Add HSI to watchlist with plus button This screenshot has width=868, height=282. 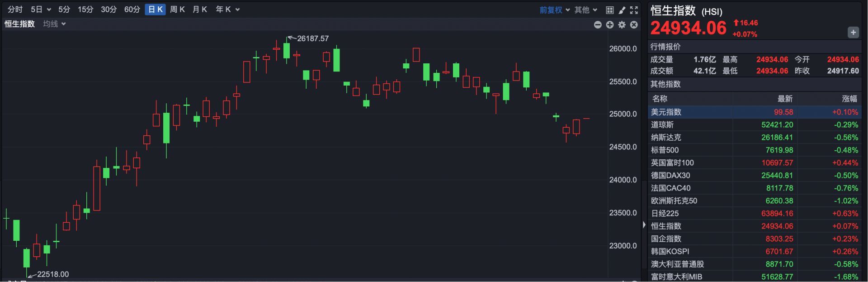tap(853, 32)
